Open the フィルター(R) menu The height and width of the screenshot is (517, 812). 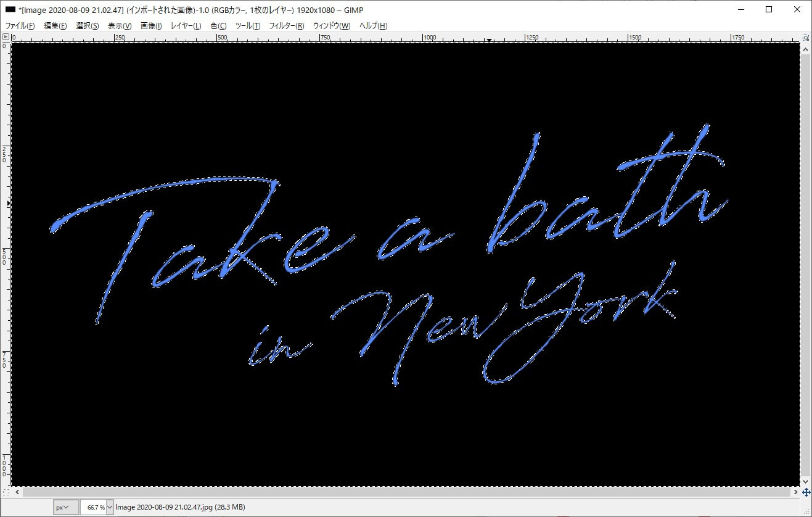pos(287,25)
